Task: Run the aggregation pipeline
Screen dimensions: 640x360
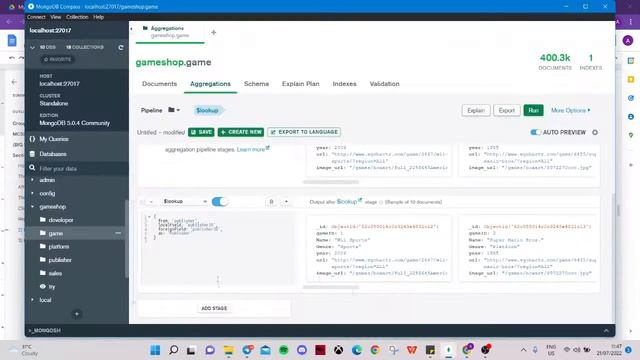Action: (x=533, y=110)
